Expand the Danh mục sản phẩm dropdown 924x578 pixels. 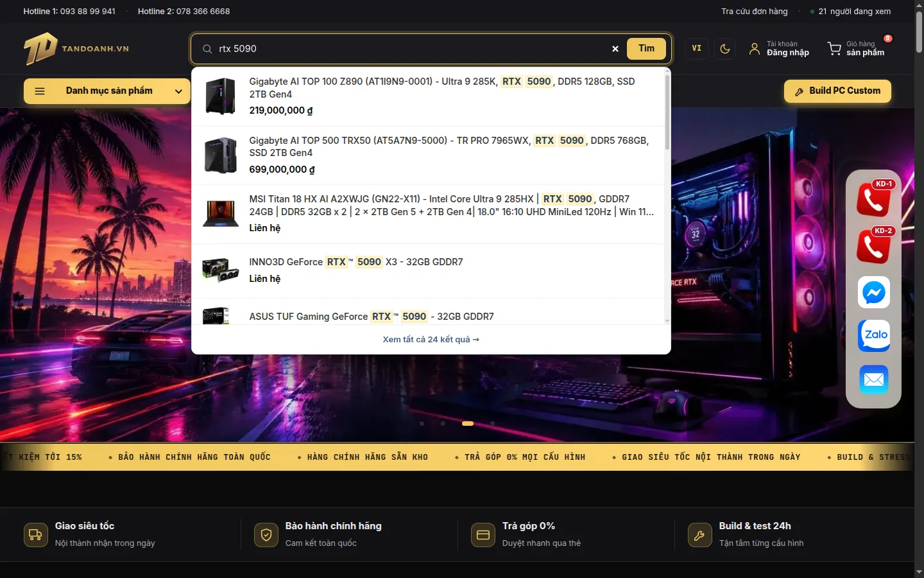[107, 91]
